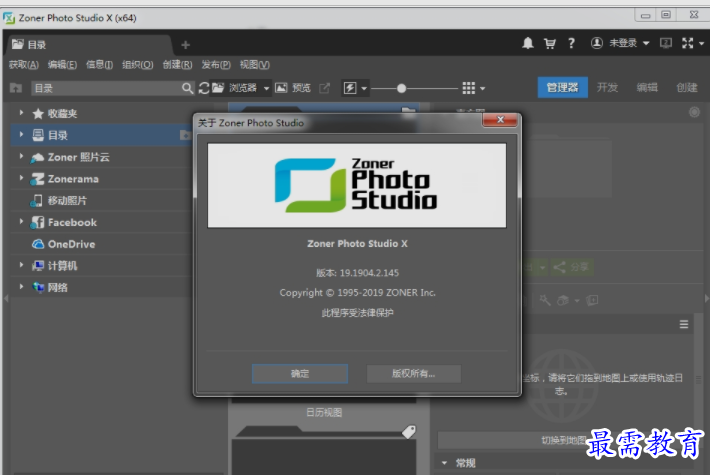Click the 确定 button in About dialog

click(300, 373)
